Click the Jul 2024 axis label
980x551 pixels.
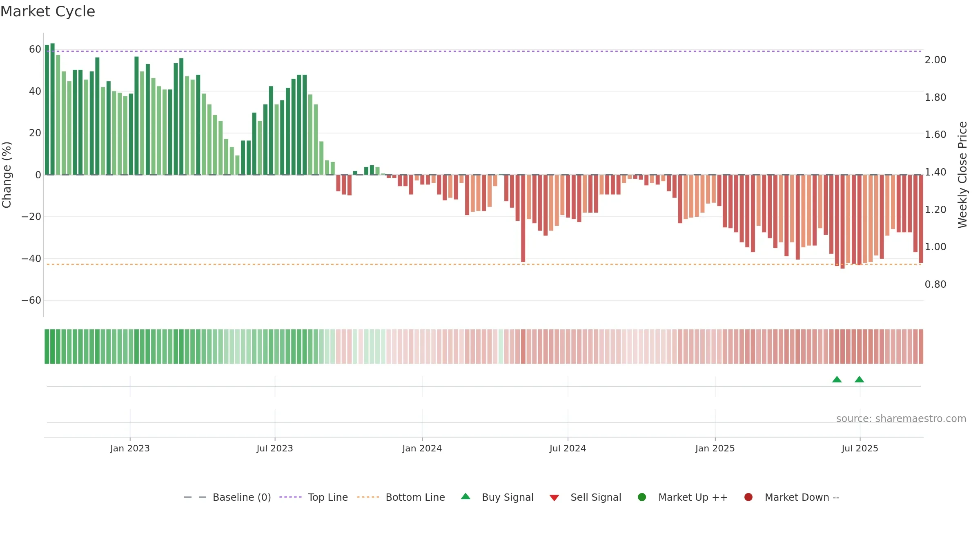click(568, 448)
